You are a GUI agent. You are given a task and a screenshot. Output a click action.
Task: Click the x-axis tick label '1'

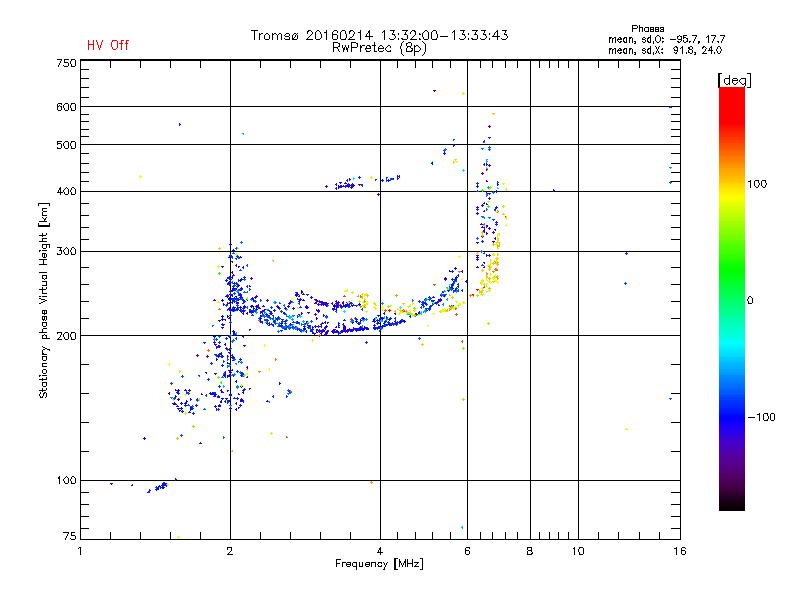pyautogui.click(x=80, y=551)
